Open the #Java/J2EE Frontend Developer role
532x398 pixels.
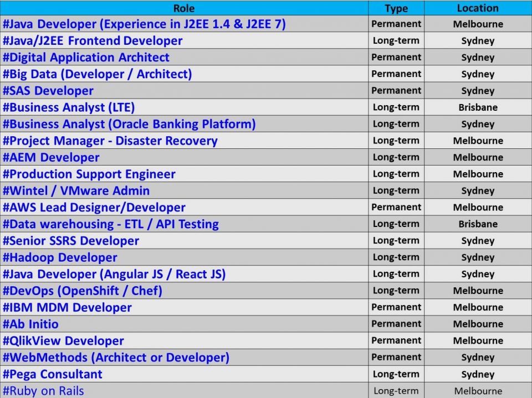[93, 40]
